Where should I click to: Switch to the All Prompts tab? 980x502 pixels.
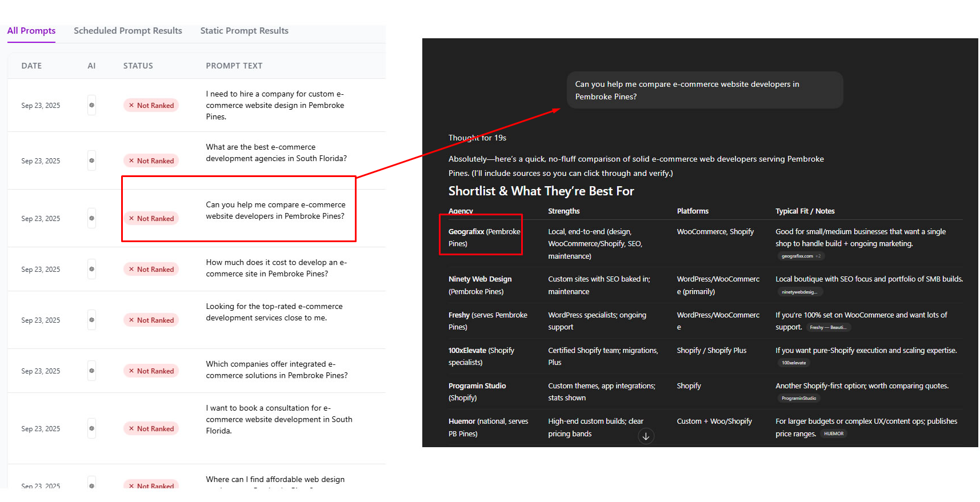coord(31,31)
